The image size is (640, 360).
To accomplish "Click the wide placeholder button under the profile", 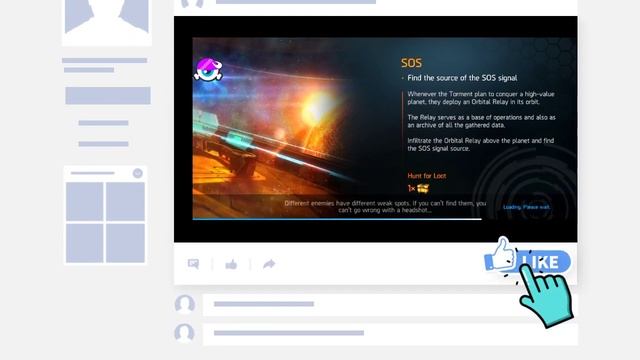I will pyautogui.click(x=108, y=96).
